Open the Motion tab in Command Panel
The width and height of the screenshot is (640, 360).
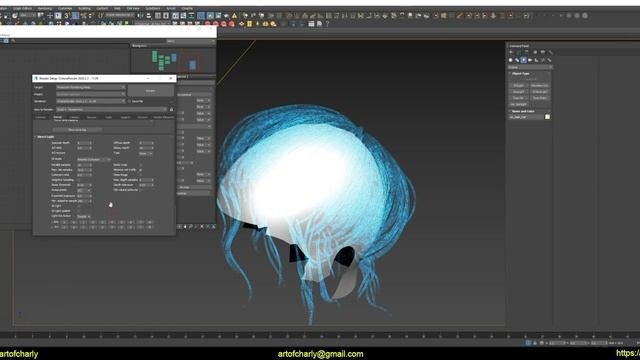pyautogui.click(x=535, y=52)
